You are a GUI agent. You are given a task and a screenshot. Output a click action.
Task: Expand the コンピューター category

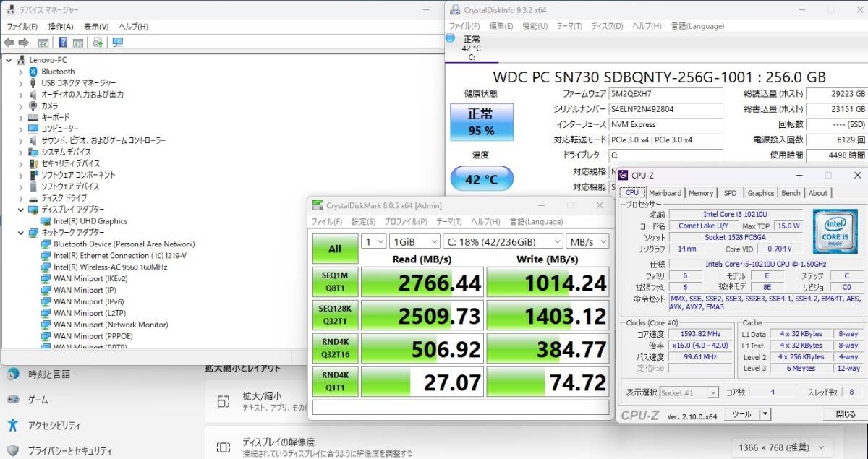[x=20, y=129]
